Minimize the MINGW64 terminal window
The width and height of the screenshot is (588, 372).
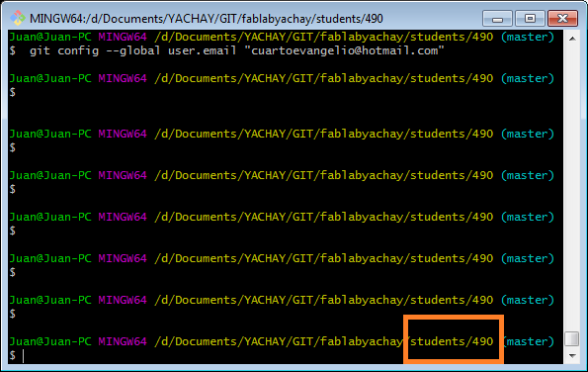click(x=497, y=19)
